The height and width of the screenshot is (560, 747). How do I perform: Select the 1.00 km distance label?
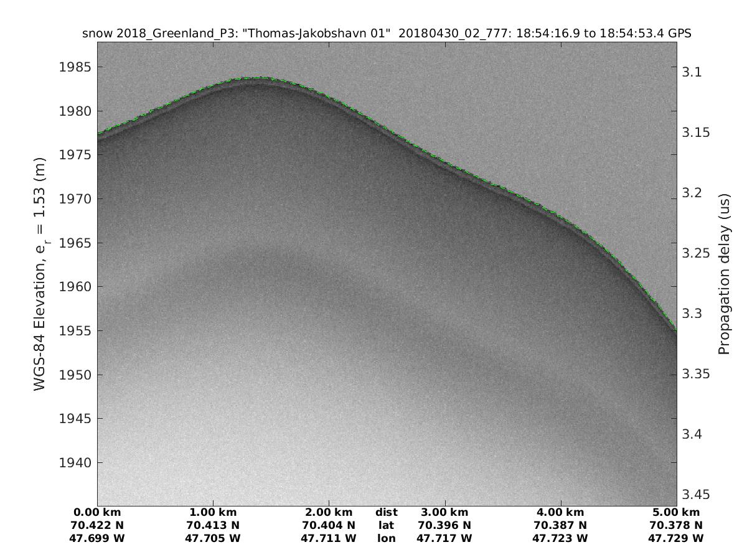pyautogui.click(x=213, y=513)
